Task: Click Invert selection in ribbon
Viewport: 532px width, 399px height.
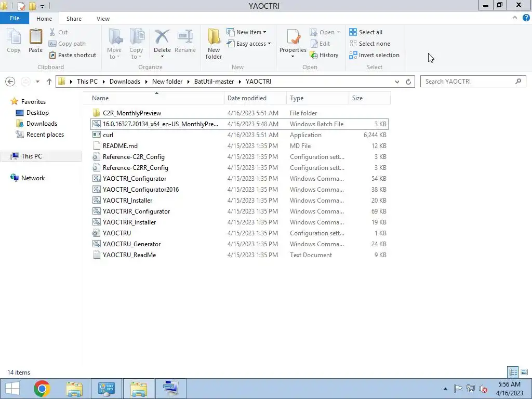Action: click(x=374, y=55)
